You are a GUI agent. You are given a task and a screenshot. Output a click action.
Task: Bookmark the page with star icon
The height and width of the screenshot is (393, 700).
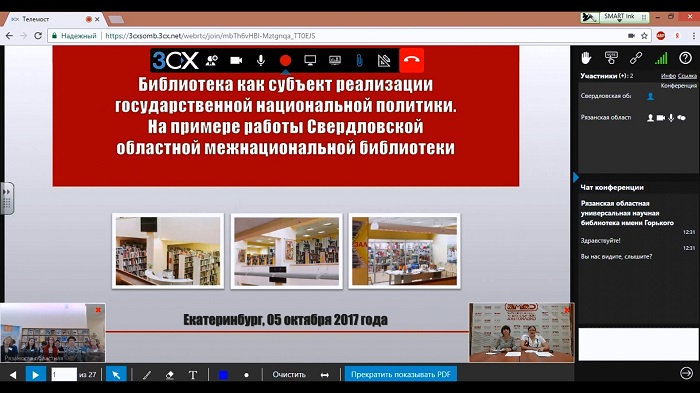(644, 36)
